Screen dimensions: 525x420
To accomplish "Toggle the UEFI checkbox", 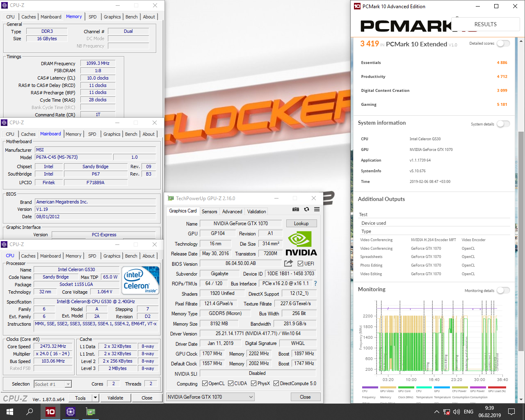I will 301,263.
